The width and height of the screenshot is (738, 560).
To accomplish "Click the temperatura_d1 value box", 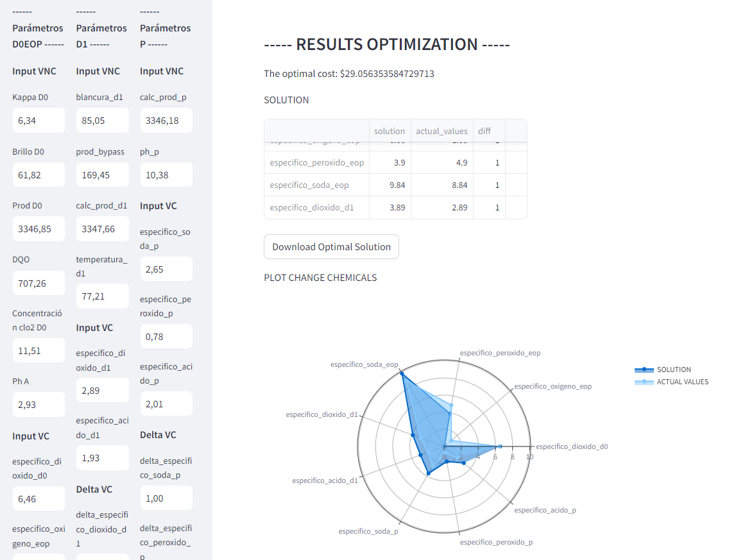I will [x=102, y=296].
